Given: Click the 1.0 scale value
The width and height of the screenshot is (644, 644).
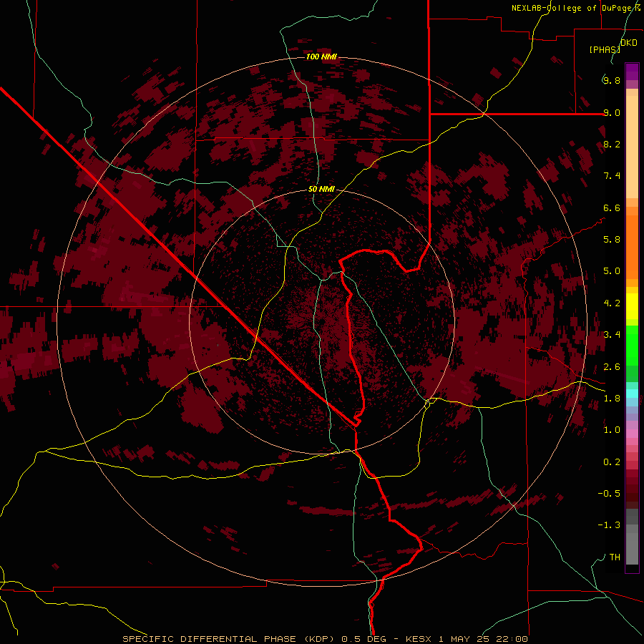Looking at the screenshot, I should (x=611, y=429).
